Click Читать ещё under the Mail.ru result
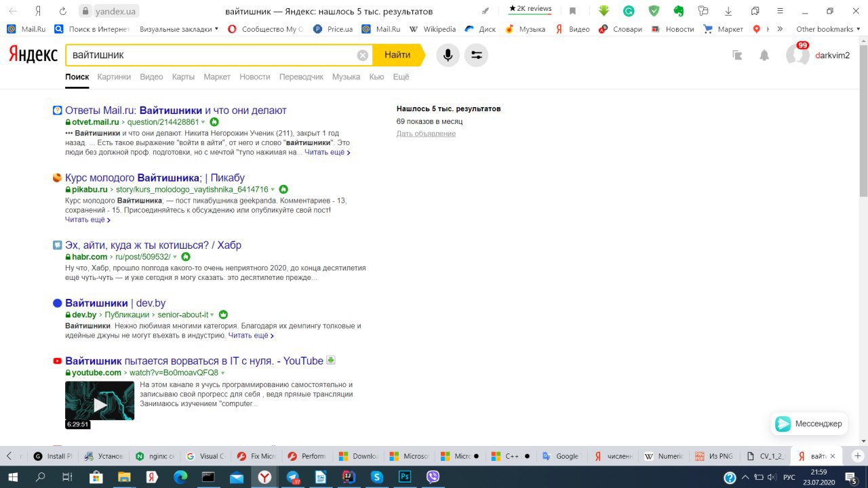Image resolution: width=868 pixels, height=488 pixels. pyautogui.click(x=328, y=152)
